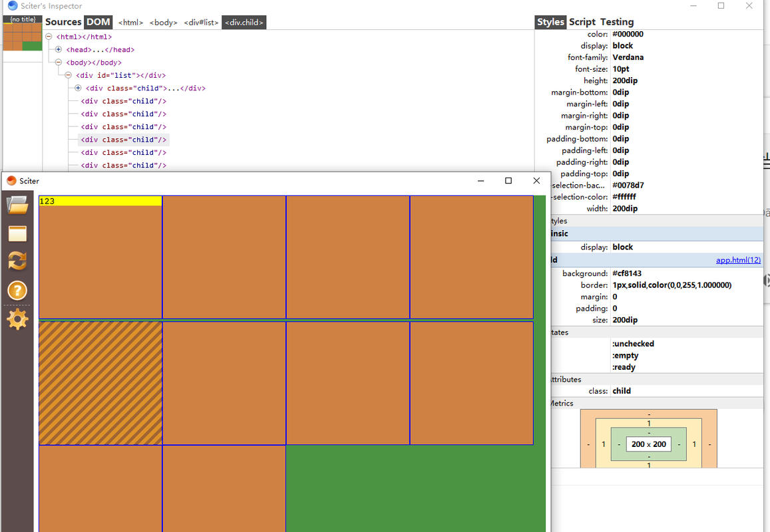Select the highlighted div class="child" tree row
The height and width of the screenshot is (532, 770).
124,140
